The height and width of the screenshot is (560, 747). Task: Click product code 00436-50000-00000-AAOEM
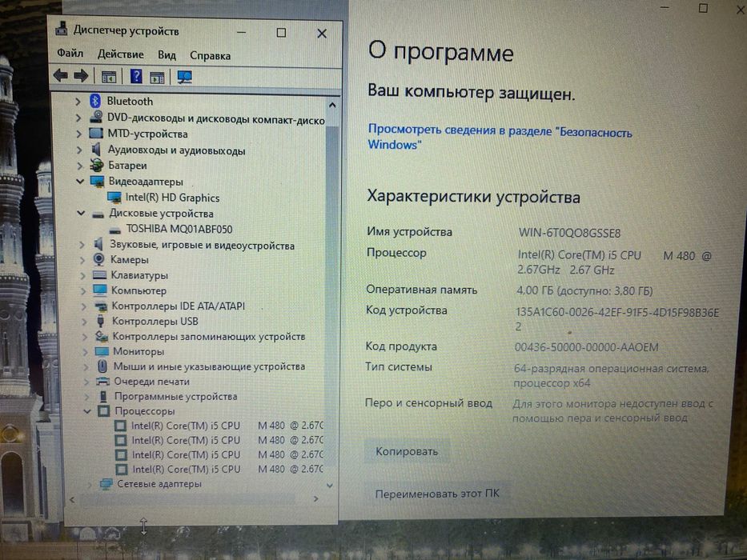coord(586,347)
